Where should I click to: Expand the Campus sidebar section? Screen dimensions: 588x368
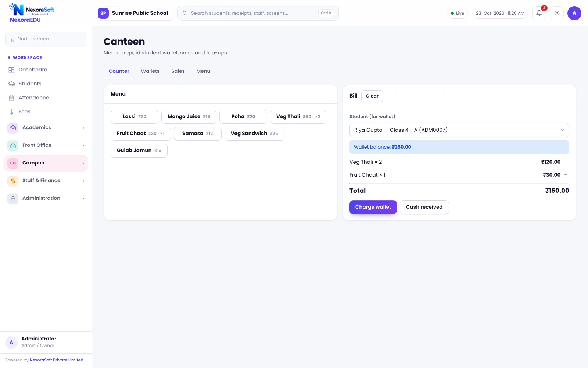[x=46, y=163]
